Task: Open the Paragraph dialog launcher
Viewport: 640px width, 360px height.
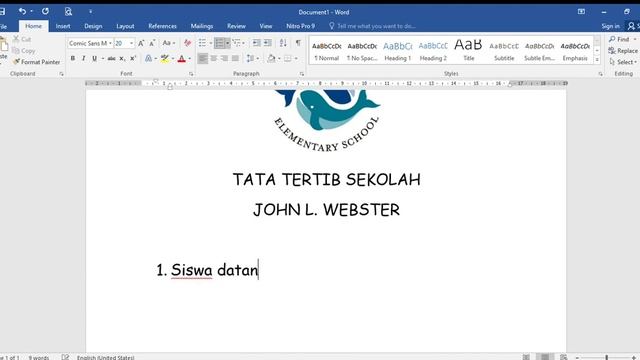Action: tap(302, 74)
